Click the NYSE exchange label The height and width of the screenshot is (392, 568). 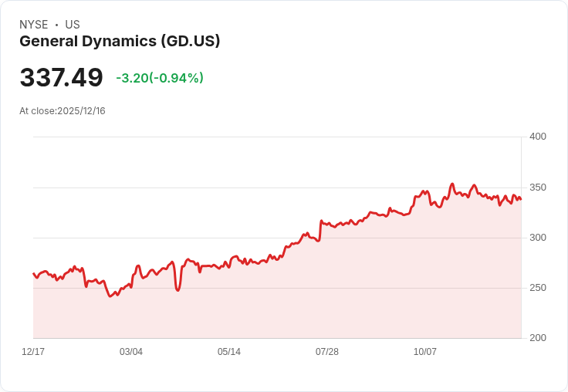tap(34, 25)
